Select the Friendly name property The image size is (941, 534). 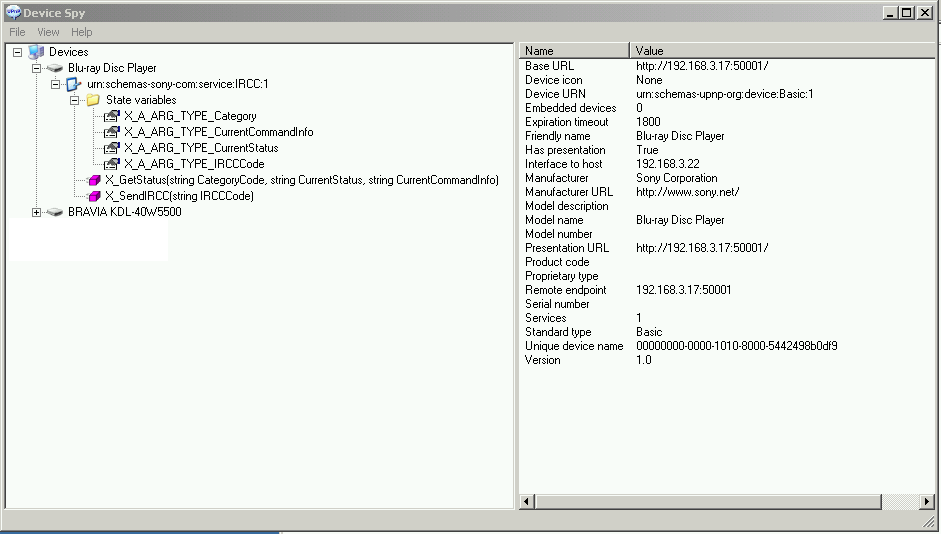pos(558,136)
